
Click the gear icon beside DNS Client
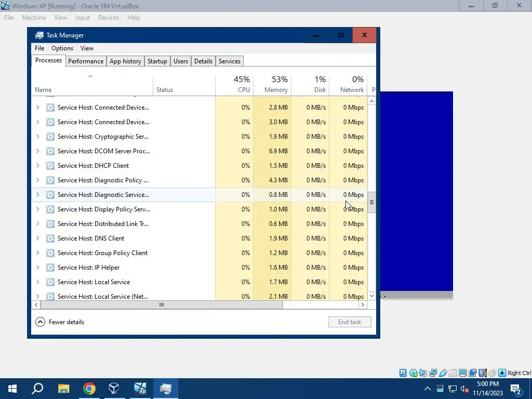pyautogui.click(x=50, y=238)
